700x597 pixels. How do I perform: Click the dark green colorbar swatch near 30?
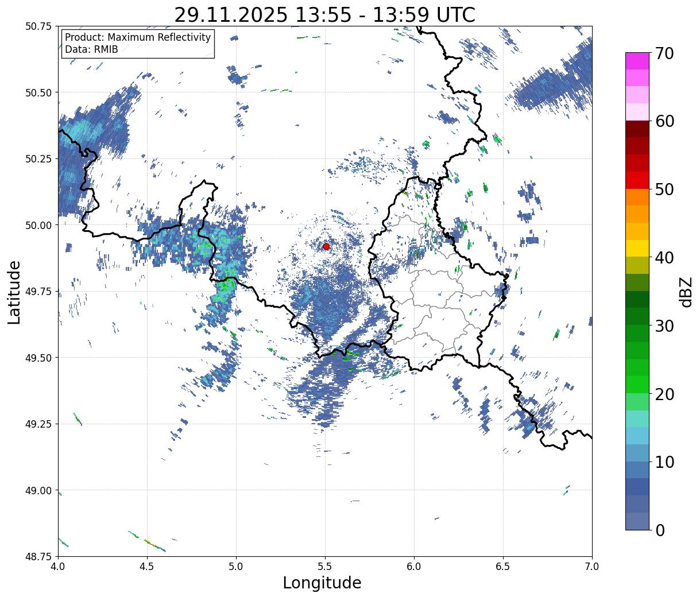coord(637,316)
